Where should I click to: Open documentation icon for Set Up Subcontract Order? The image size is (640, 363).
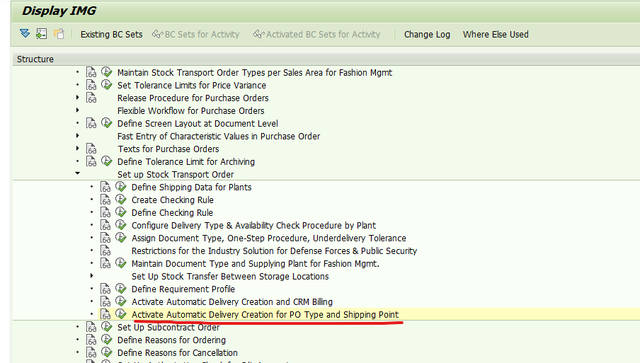[x=91, y=327]
